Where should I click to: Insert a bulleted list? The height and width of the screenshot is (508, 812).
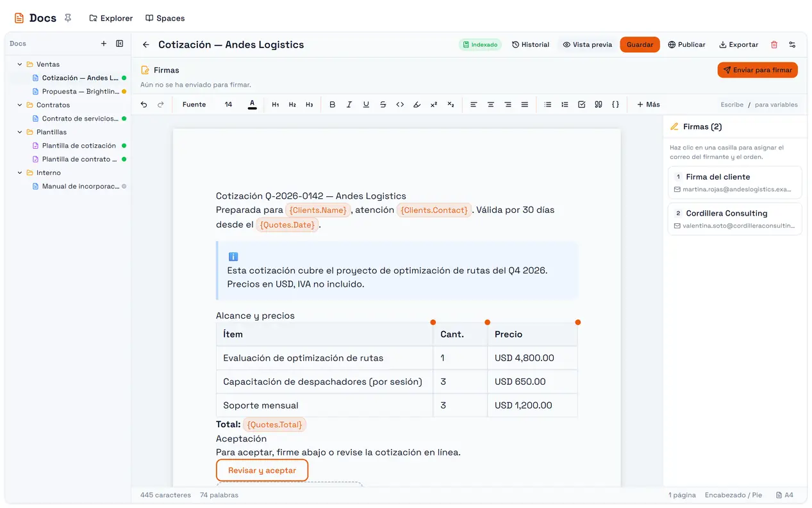coord(548,105)
